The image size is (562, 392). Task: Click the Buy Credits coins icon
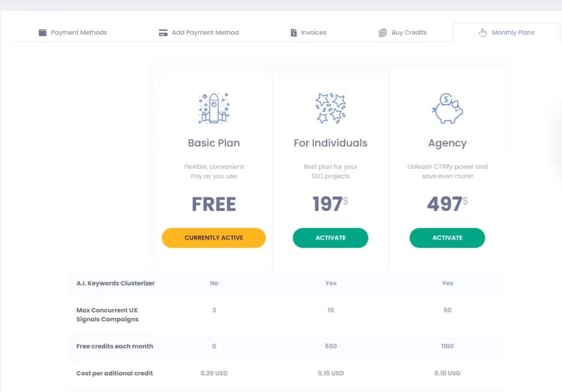point(383,32)
